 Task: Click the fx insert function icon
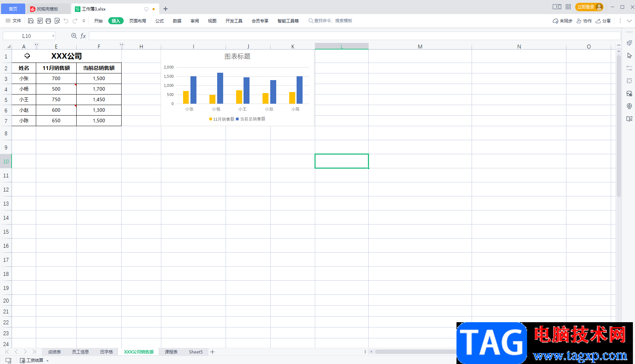(x=83, y=36)
